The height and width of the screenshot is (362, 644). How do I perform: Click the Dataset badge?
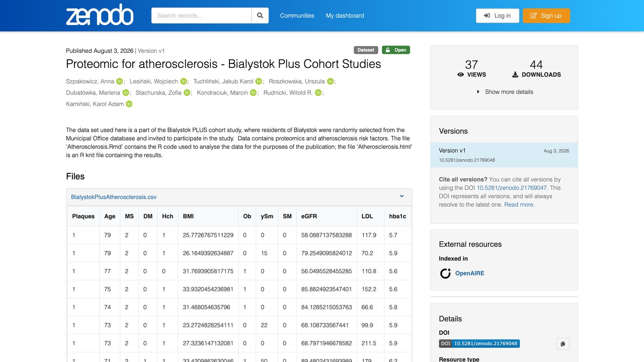coord(366,50)
